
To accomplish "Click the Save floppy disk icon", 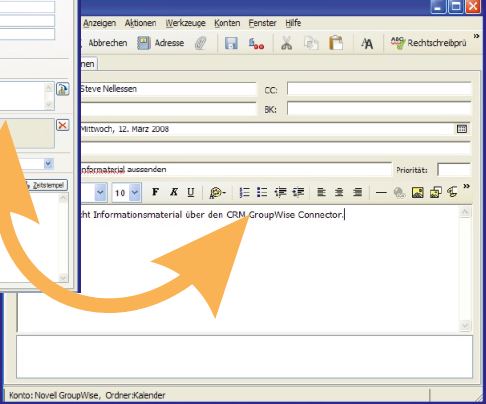I will (231, 43).
